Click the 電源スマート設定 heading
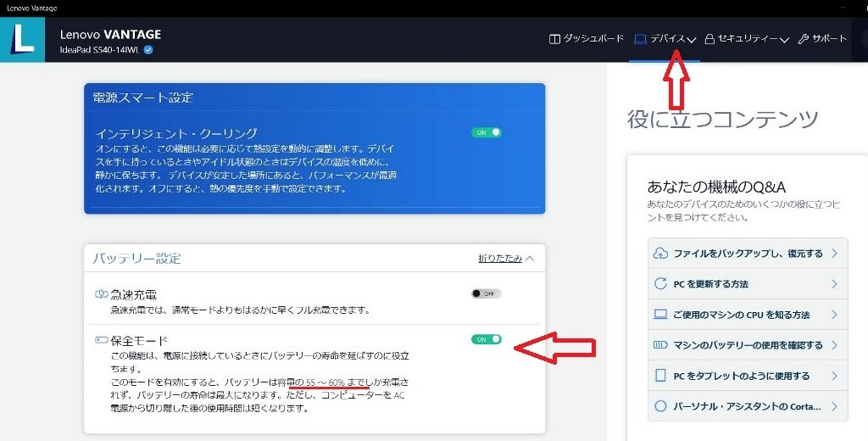 tap(142, 98)
